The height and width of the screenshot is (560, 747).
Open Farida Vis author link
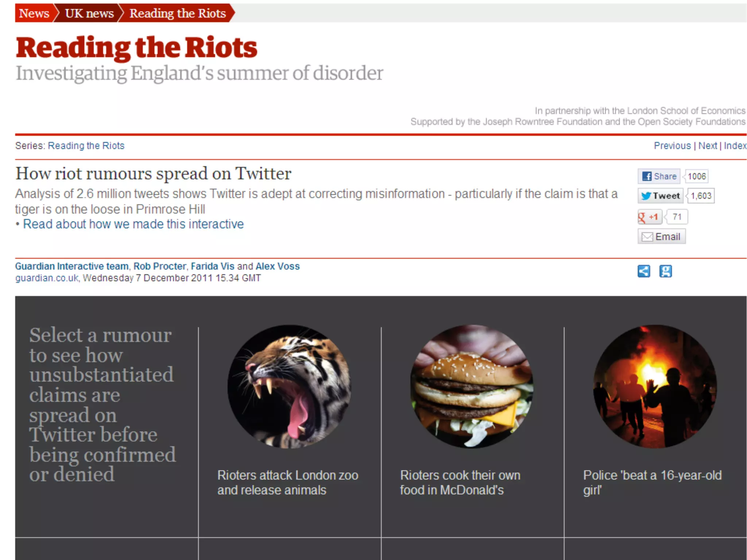pyautogui.click(x=213, y=267)
